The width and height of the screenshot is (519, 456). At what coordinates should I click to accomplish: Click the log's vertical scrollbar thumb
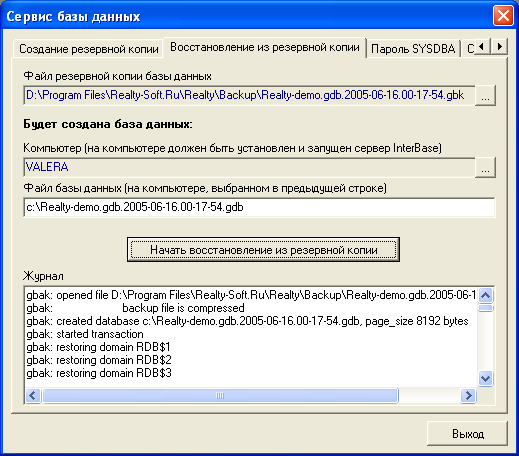486,307
